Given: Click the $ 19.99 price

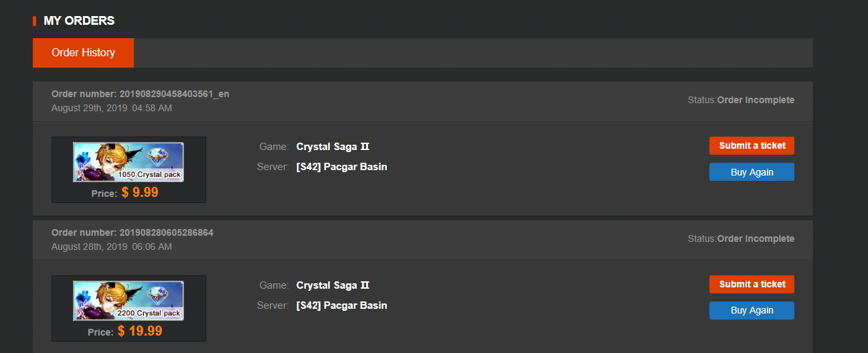Looking at the screenshot, I should click(x=140, y=331).
